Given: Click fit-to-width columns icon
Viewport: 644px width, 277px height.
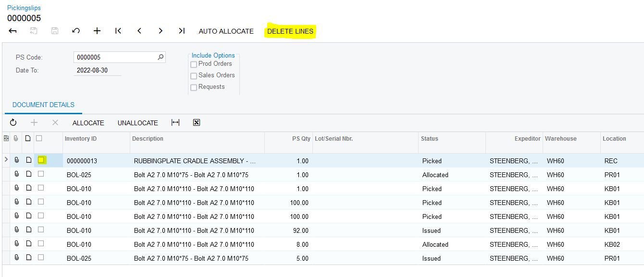Looking at the screenshot, I should (x=175, y=122).
